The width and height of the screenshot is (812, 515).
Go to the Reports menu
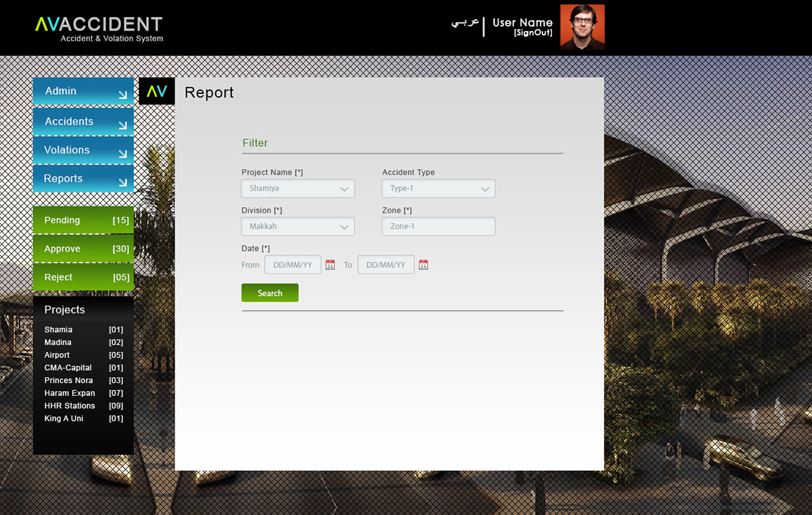(x=83, y=179)
